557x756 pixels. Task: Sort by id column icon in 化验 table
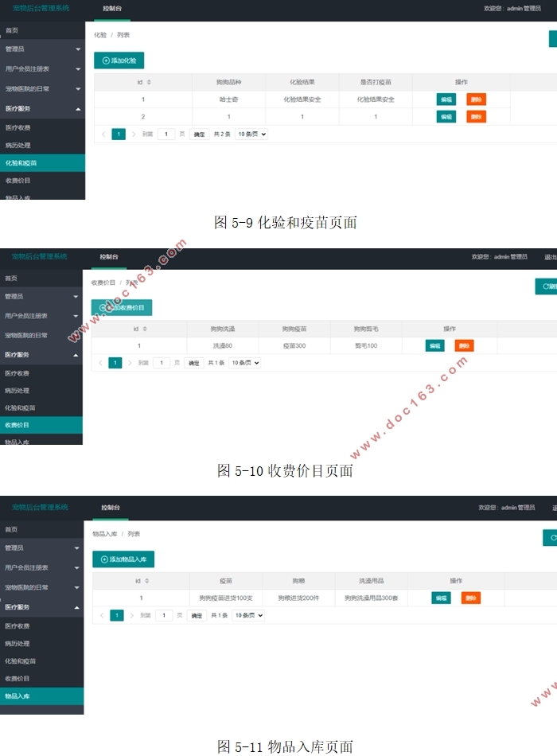149,82
